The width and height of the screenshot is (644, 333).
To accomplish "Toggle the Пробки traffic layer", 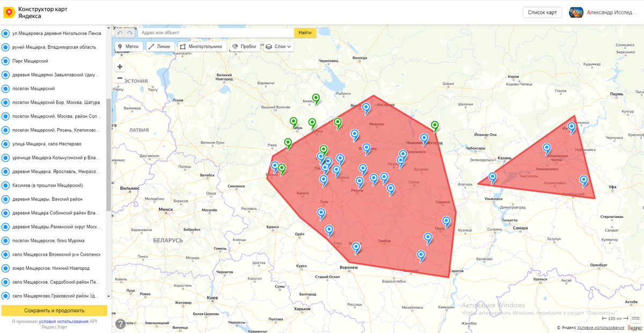I will coord(244,47).
